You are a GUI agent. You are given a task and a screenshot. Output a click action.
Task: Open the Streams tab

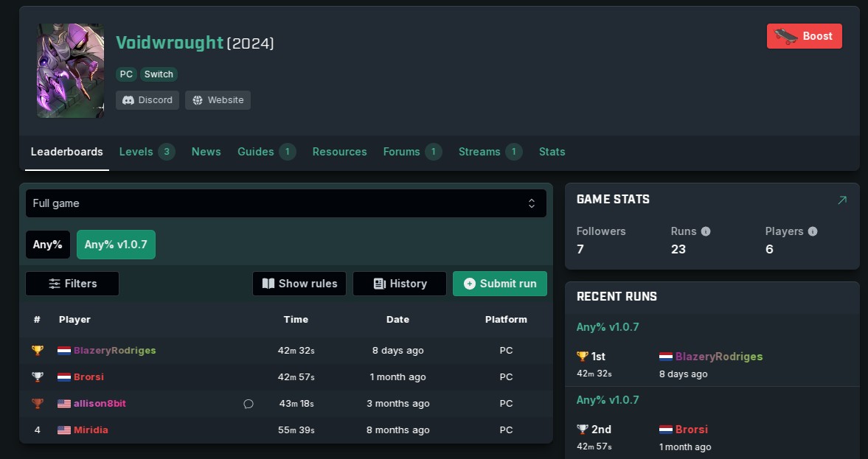pos(490,152)
